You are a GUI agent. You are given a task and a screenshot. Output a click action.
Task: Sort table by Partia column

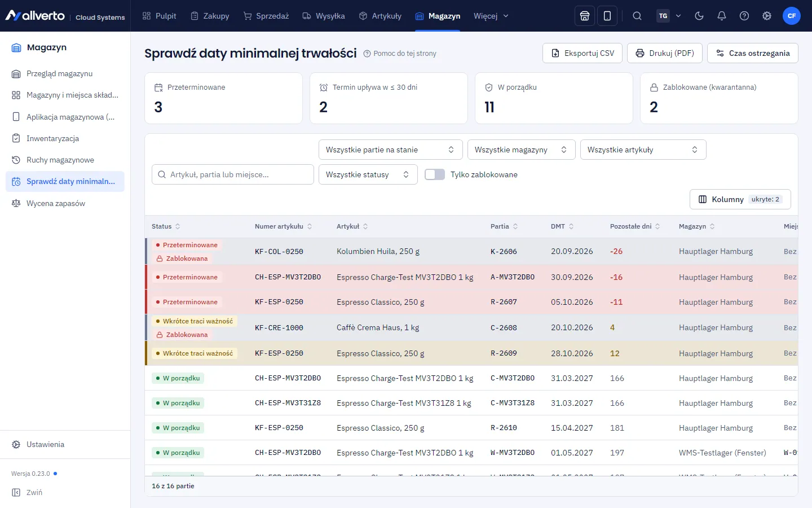pyautogui.click(x=504, y=226)
